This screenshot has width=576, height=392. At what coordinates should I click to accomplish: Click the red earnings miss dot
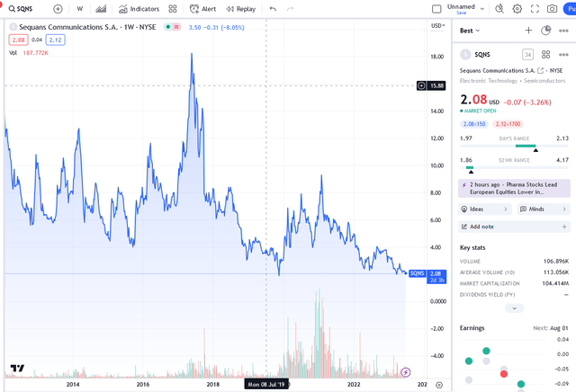tap(504, 374)
